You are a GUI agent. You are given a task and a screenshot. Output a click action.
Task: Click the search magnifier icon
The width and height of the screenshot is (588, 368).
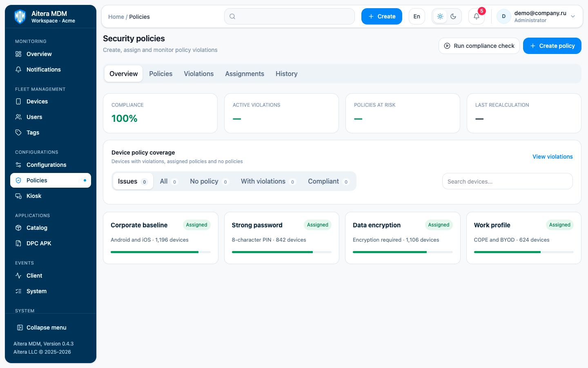(232, 16)
